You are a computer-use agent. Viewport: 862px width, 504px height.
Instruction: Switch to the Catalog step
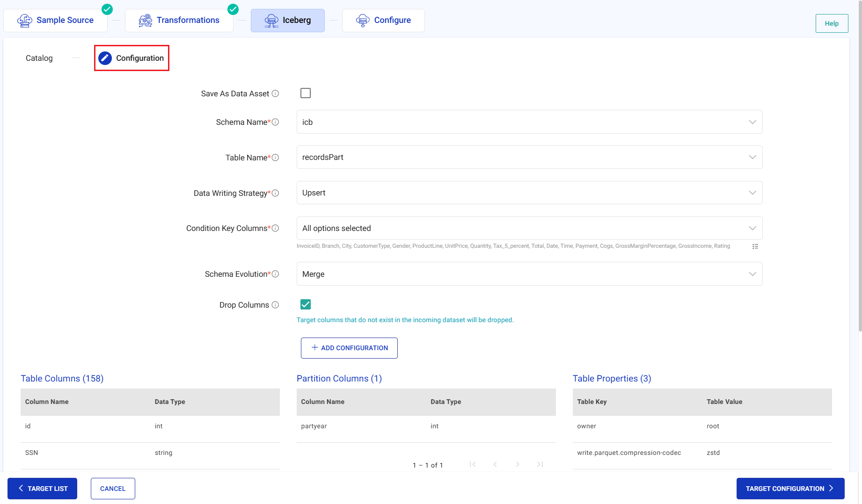pos(39,58)
